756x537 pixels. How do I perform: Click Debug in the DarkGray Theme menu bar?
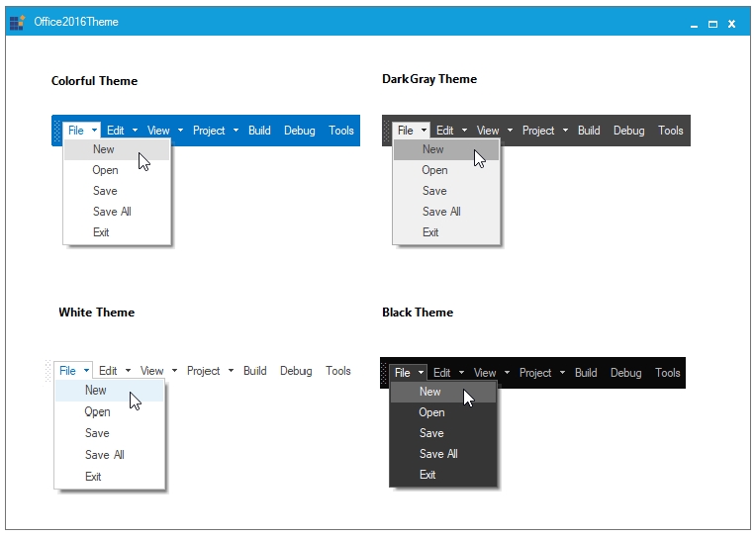click(628, 131)
